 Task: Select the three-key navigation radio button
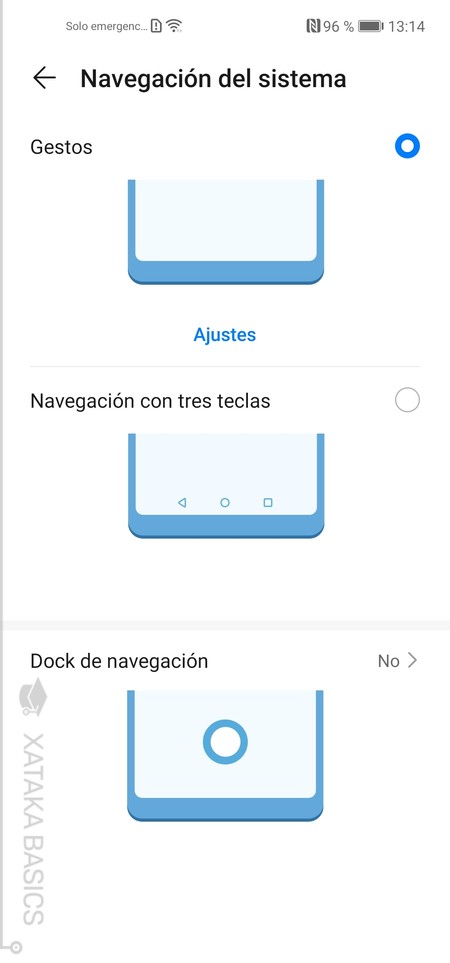pos(407,400)
